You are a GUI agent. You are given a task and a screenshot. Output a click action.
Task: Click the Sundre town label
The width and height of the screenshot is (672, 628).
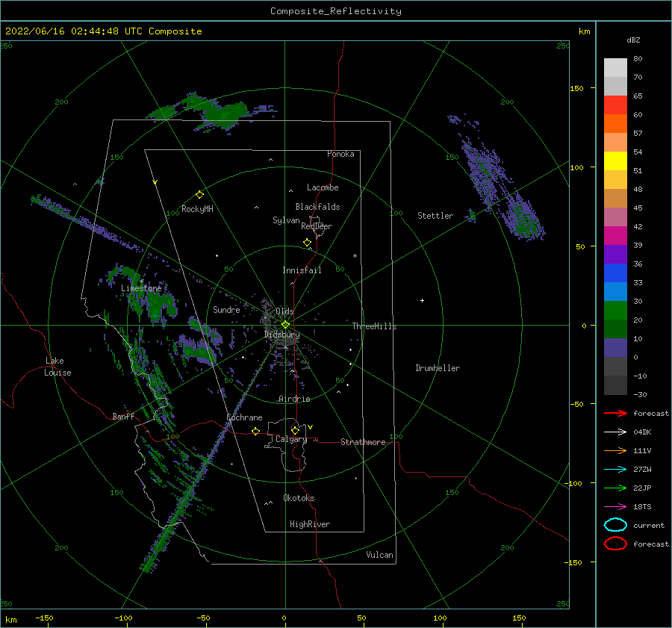click(x=226, y=310)
